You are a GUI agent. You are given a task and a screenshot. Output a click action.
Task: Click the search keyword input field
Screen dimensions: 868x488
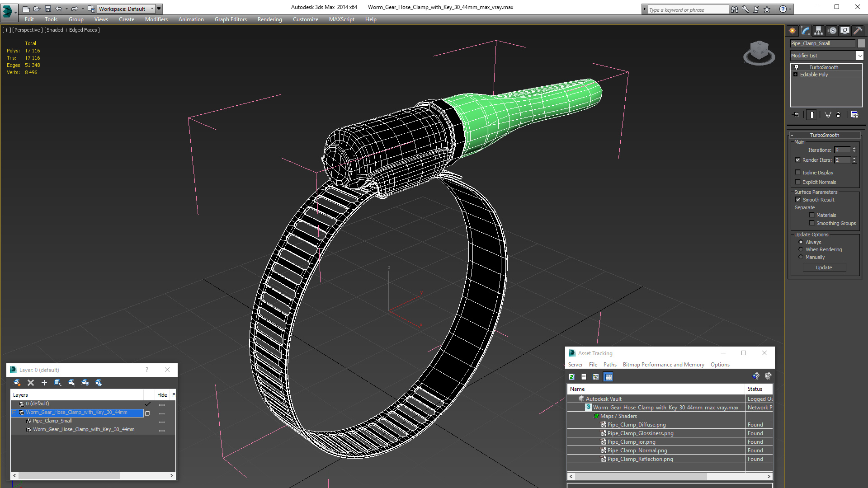pyautogui.click(x=688, y=9)
